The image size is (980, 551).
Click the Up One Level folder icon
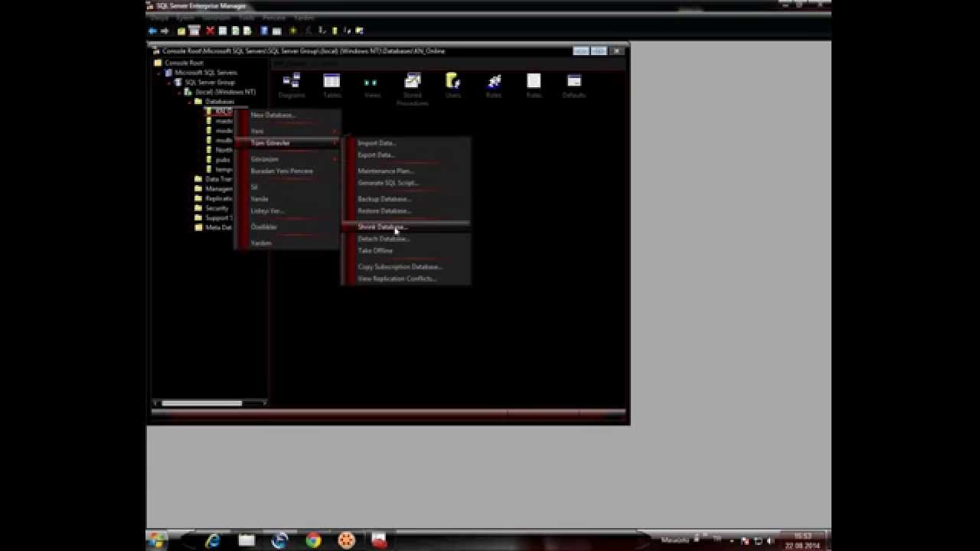pos(181,31)
